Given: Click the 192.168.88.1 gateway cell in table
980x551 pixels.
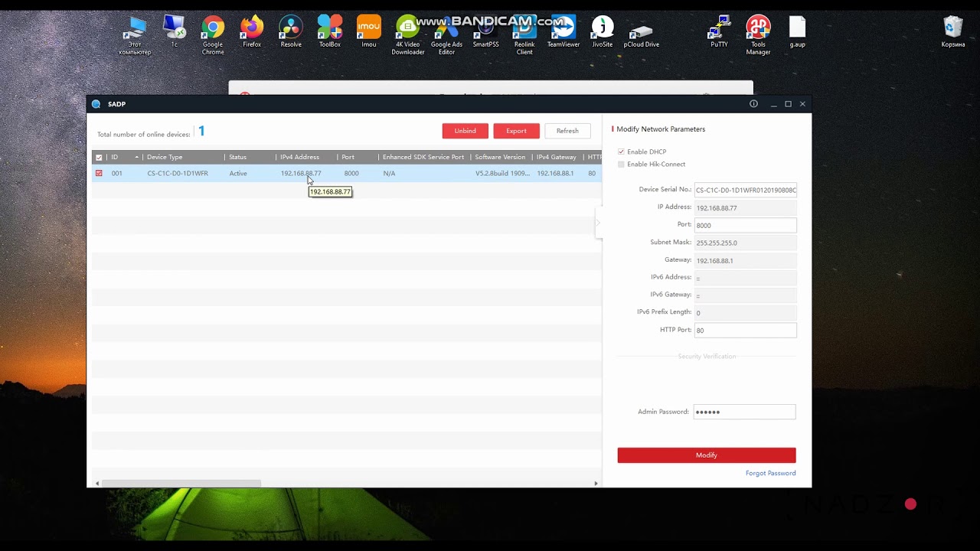Looking at the screenshot, I should click(555, 174).
